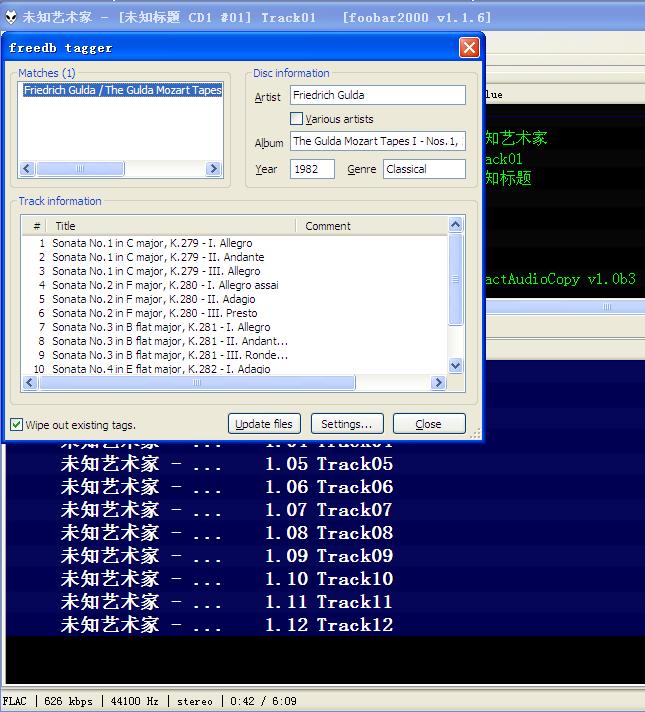Select track 10 Sonata No.4 K.282 - I. Adagio
The width and height of the screenshot is (645, 712).
click(x=235, y=369)
